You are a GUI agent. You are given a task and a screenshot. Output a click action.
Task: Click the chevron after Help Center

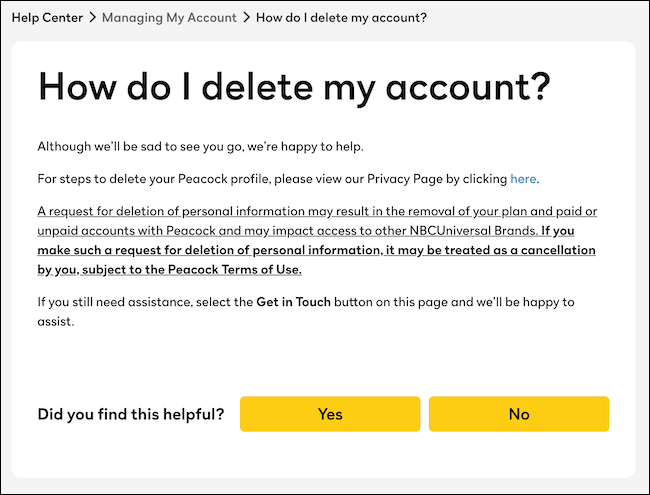tap(93, 17)
